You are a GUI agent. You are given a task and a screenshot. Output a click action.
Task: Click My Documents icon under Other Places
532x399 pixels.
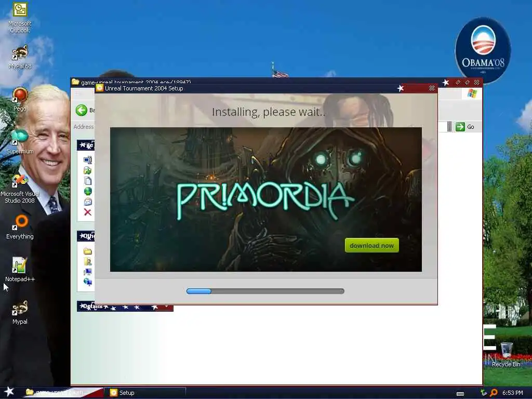[87, 261]
